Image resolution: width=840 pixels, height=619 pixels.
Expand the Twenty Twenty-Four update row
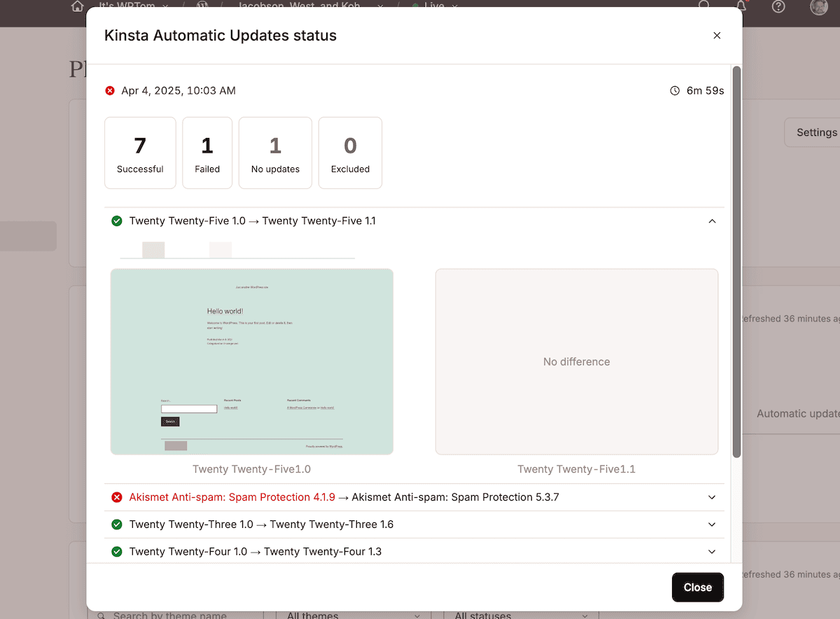(712, 552)
